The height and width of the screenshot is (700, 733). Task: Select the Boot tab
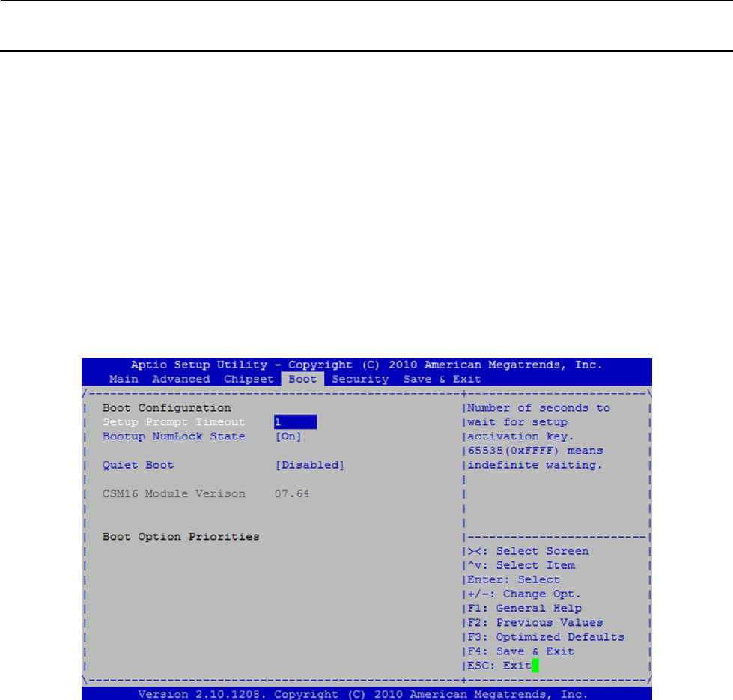click(x=302, y=379)
